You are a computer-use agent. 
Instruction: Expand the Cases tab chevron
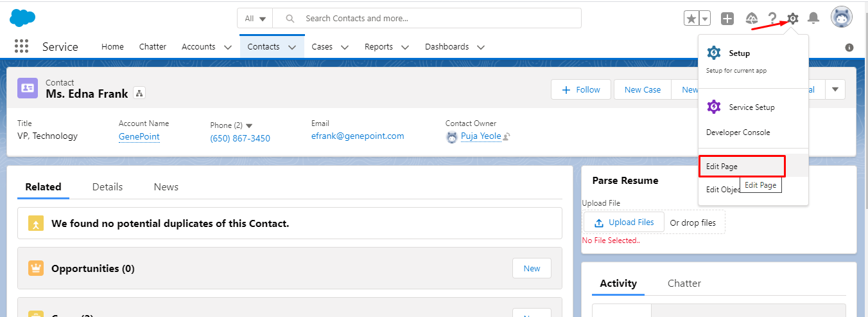pyautogui.click(x=344, y=47)
